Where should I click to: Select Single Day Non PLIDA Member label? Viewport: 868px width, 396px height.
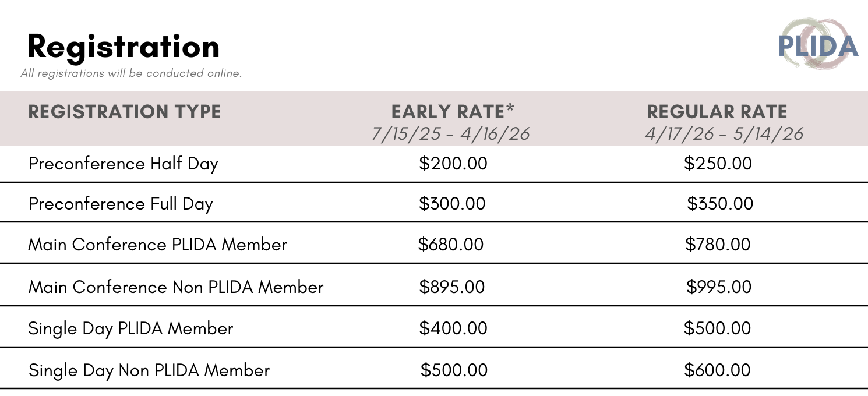(149, 370)
